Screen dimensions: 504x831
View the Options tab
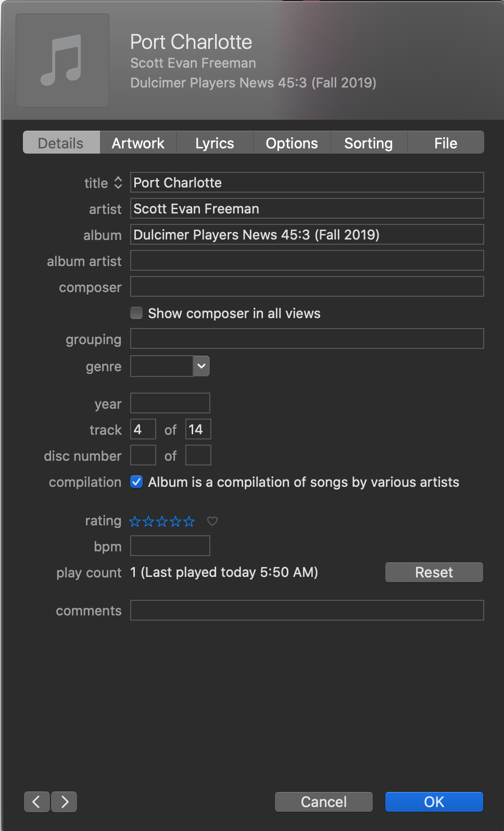[x=292, y=143]
